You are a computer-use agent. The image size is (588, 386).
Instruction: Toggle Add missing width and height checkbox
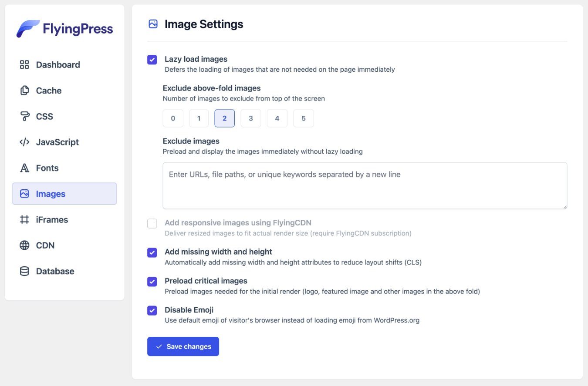click(152, 252)
